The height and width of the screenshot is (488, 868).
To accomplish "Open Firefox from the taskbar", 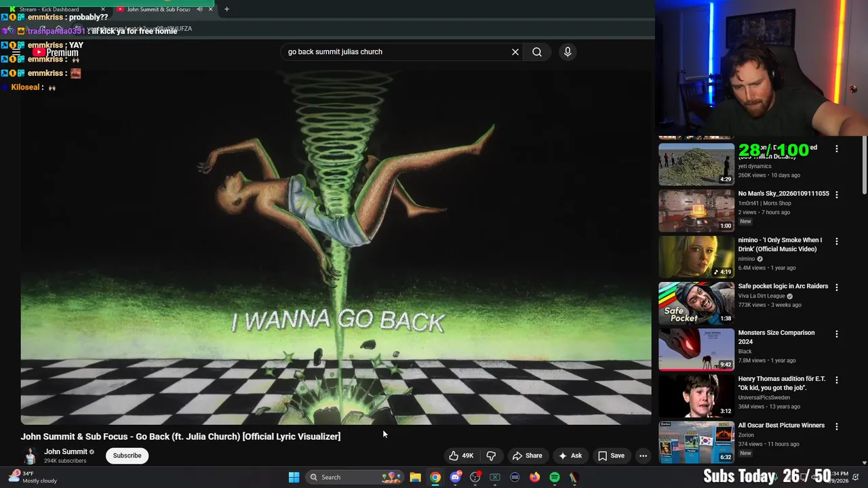I will [x=534, y=477].
